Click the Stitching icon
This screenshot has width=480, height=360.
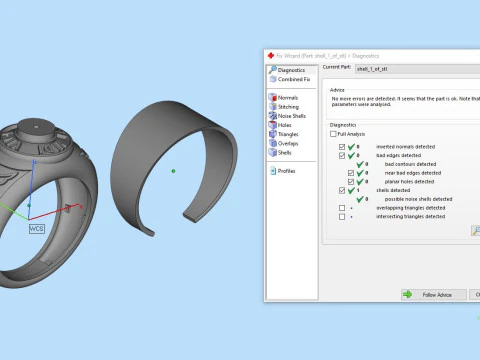(273, 107)
